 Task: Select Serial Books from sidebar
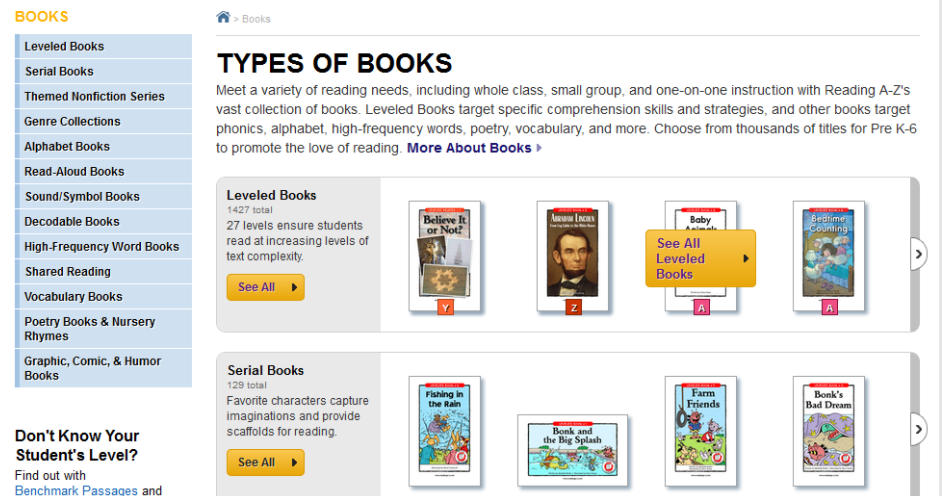coord(59,72)
